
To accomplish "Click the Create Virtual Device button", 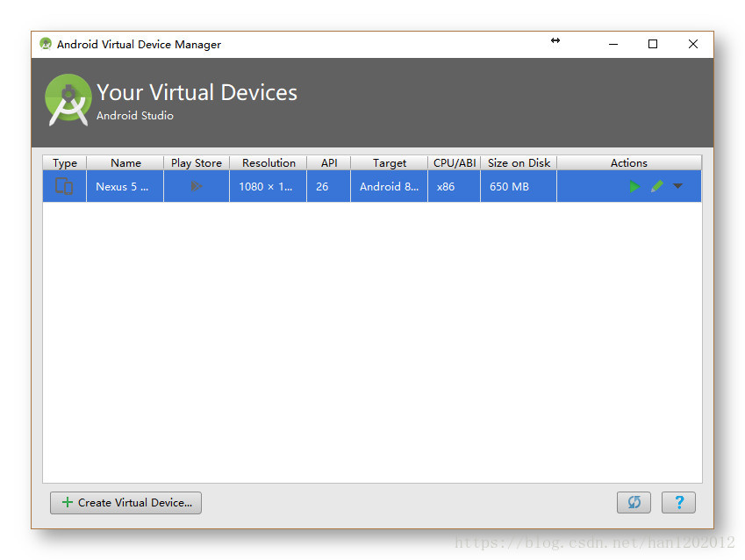I will (x=125, y=502).
